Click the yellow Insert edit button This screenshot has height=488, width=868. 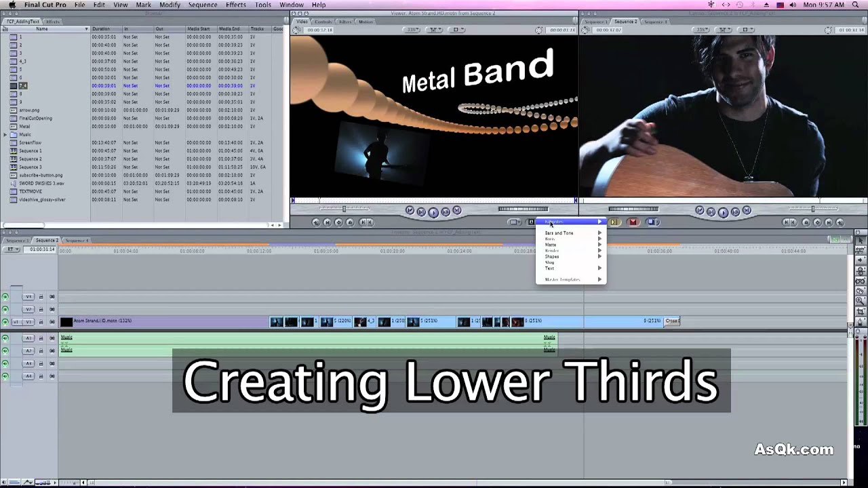614,222
